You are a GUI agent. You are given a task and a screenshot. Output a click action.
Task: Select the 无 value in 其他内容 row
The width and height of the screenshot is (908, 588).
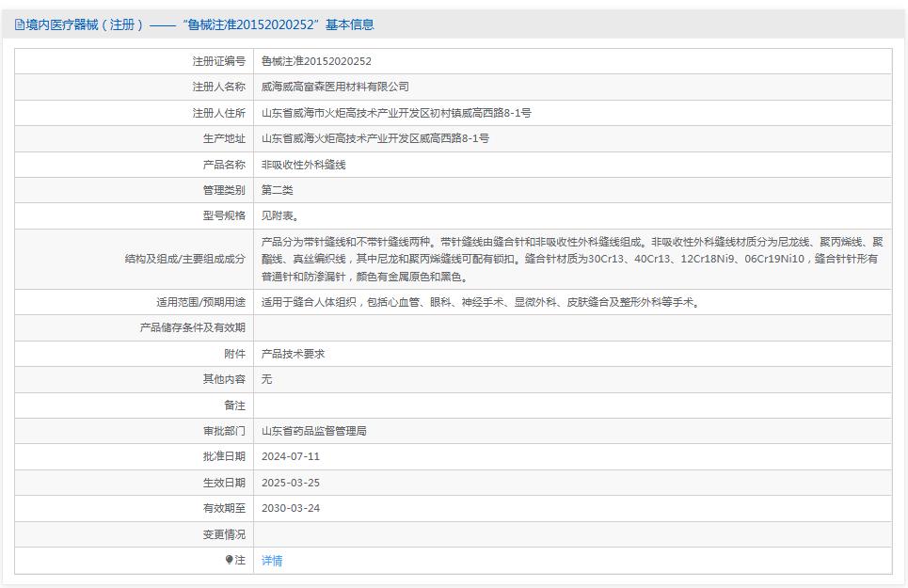coord(266,379)
